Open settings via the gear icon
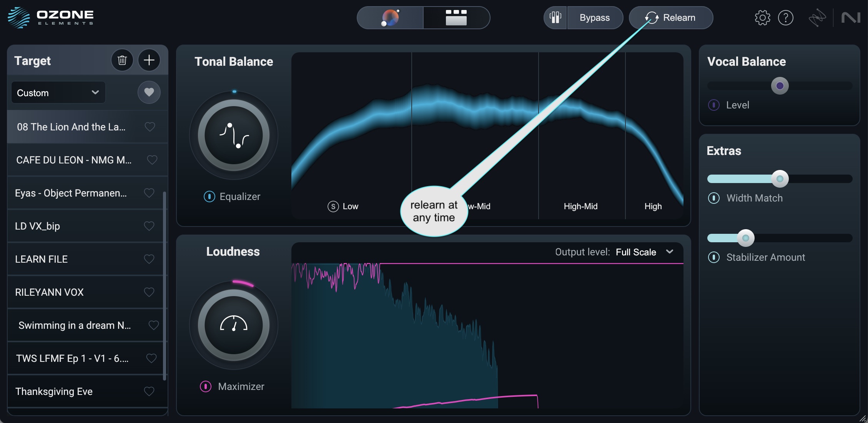Viewport: 868px width, 423px height. [x=762, y=18]
